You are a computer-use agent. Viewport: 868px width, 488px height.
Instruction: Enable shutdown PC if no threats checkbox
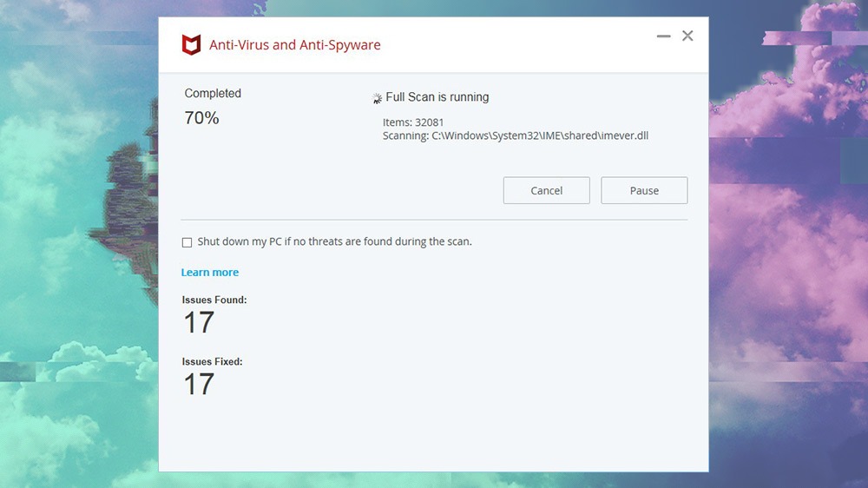point(187,242)
